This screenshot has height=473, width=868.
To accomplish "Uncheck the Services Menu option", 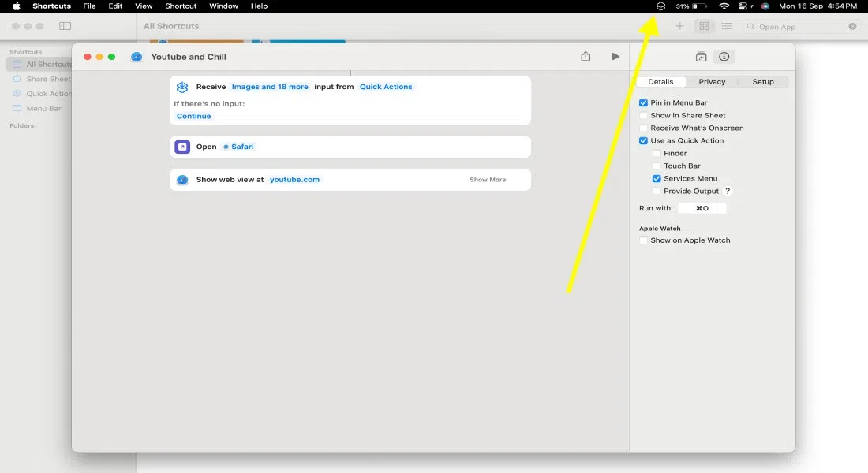I will tap(657, 179).
